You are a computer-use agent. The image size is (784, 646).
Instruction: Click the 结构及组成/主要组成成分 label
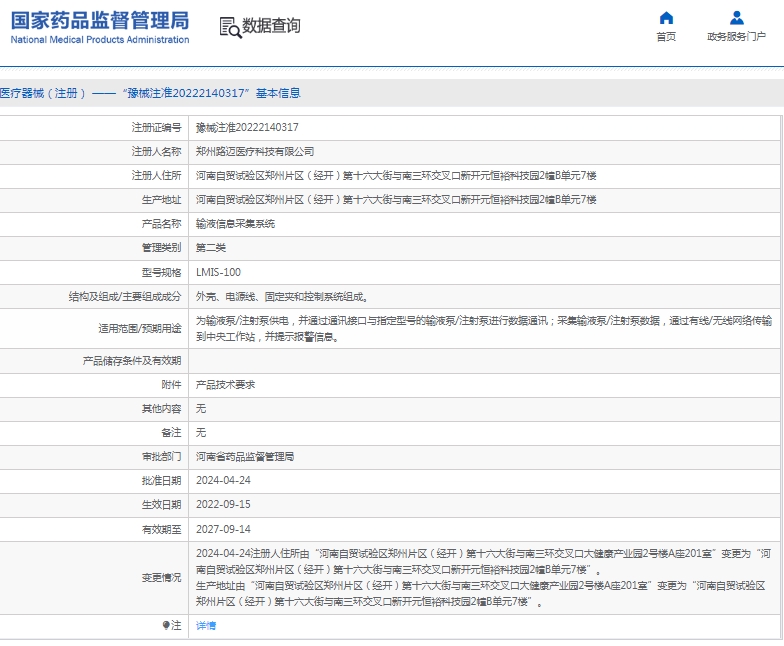click(124, 296)
